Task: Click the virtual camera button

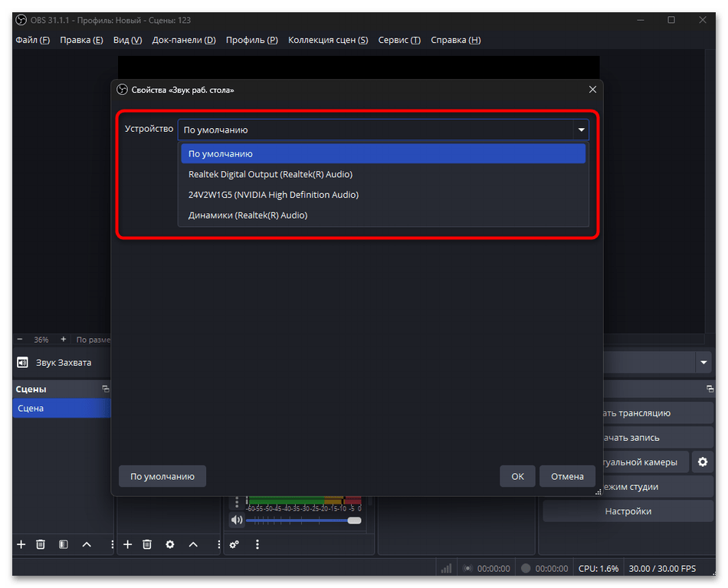Action: click(x=645, y=462)
